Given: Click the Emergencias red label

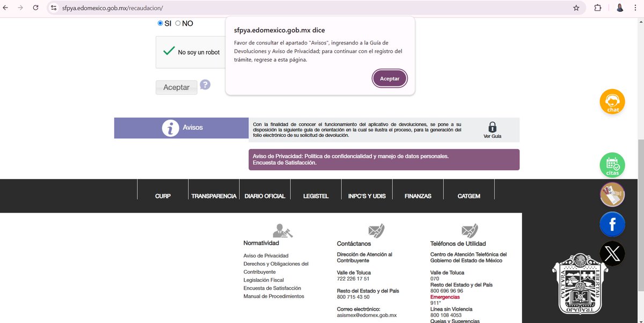Looking at the screenshot, I should [445, 297].
